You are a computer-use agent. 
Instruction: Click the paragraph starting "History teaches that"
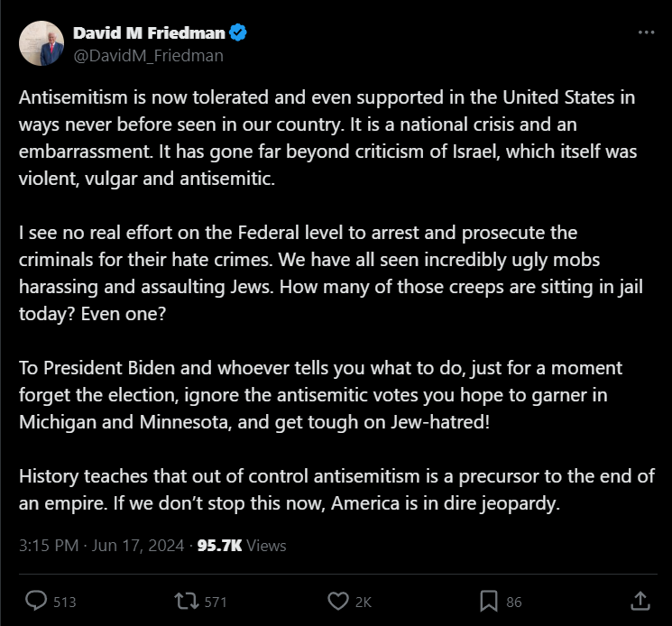(x=336, y=490)
